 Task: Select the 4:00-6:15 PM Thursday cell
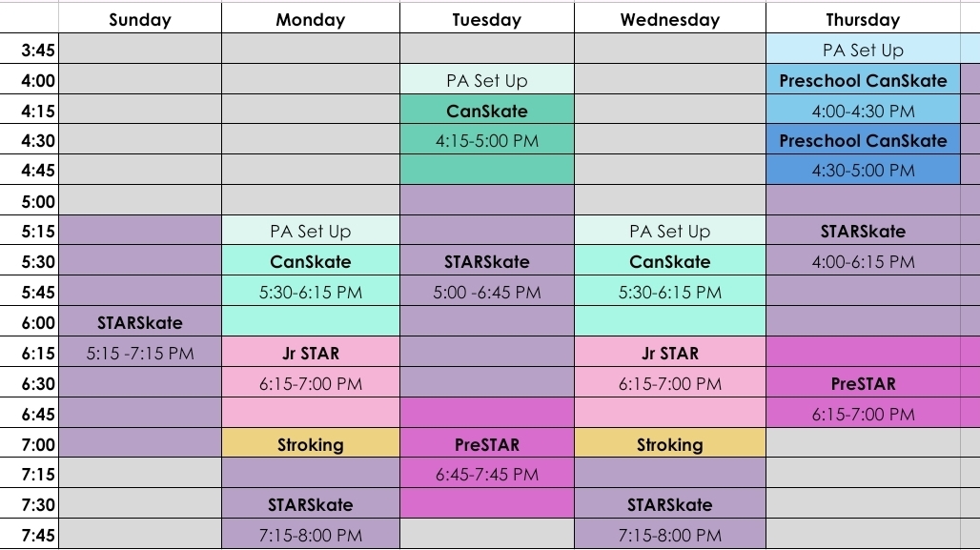pos(863,262)
